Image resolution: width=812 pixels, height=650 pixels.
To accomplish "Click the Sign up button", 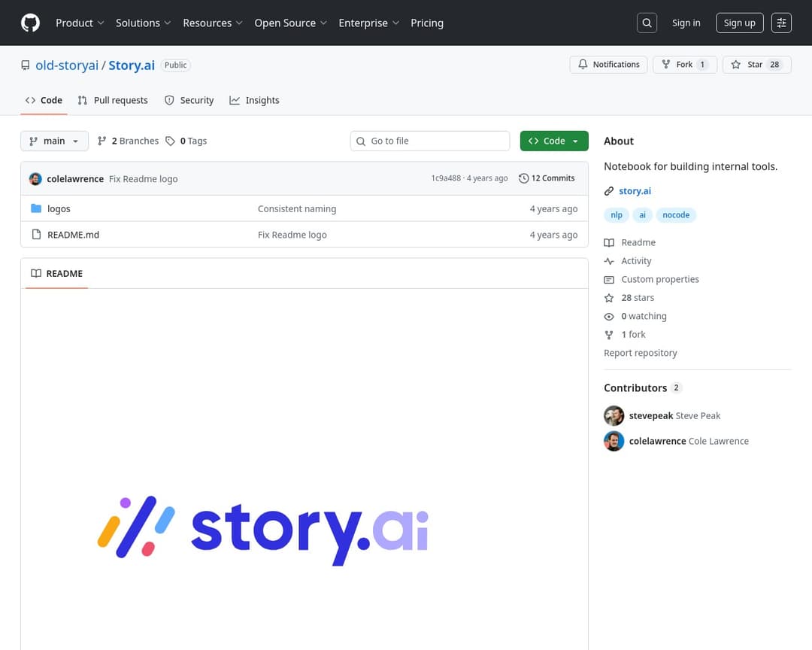I will [739, 23].
